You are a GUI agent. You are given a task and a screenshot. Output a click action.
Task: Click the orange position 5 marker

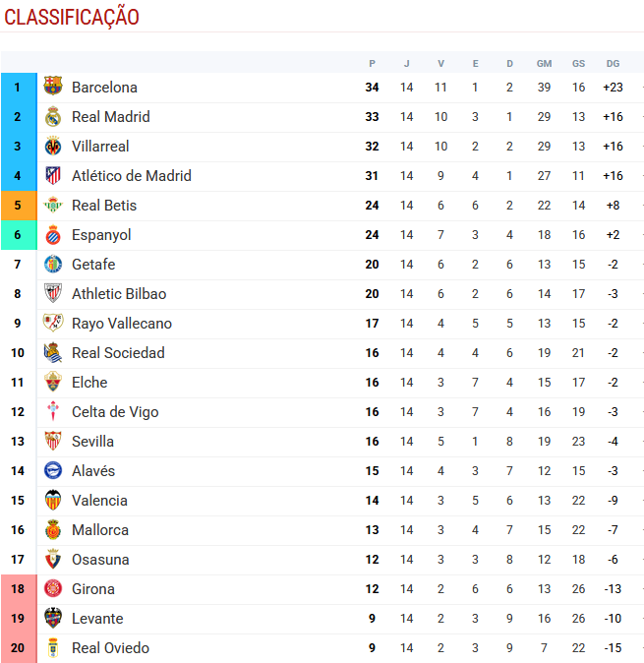(18, 206)
